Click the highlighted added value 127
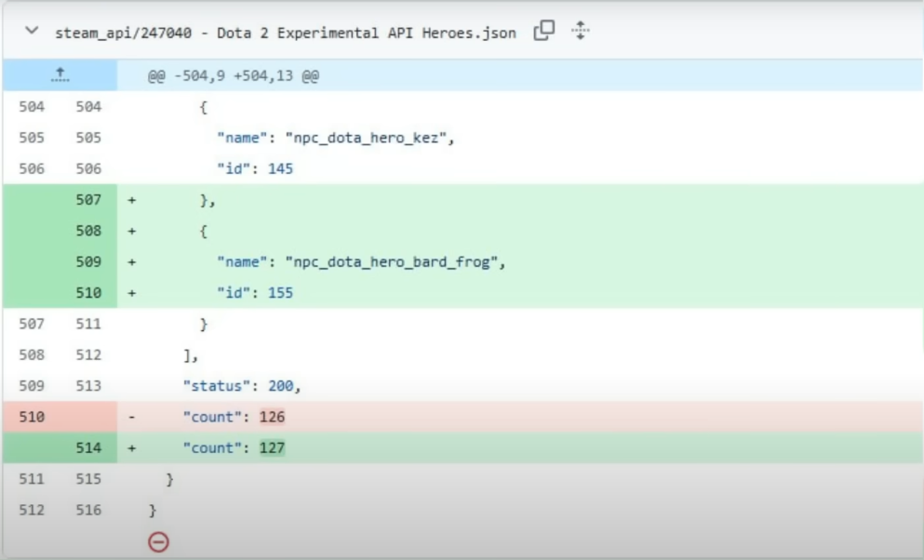 tap(272, 448)
